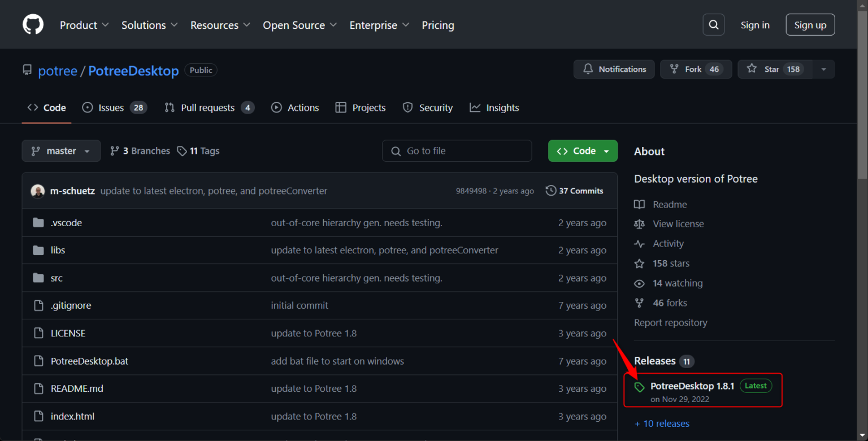Click the + 10 releases link
The height and width of the screenshot is (441, 868).
[662, 423]
